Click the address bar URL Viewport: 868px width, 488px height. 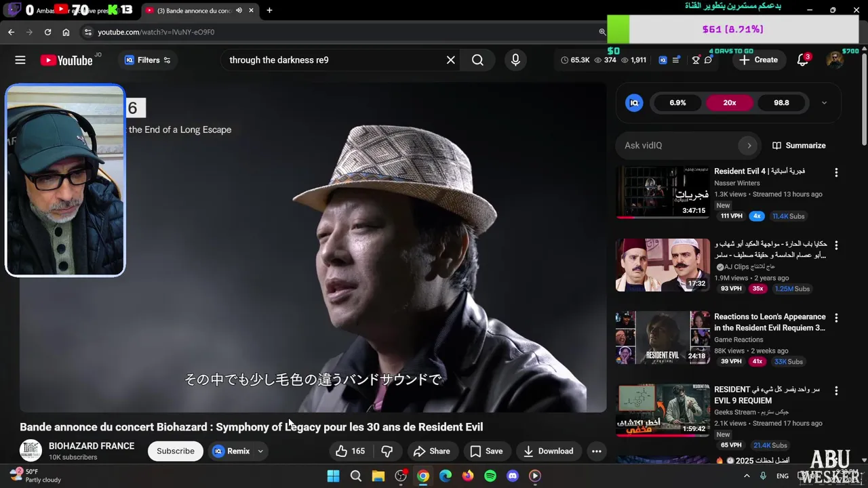tap(156, 32)
